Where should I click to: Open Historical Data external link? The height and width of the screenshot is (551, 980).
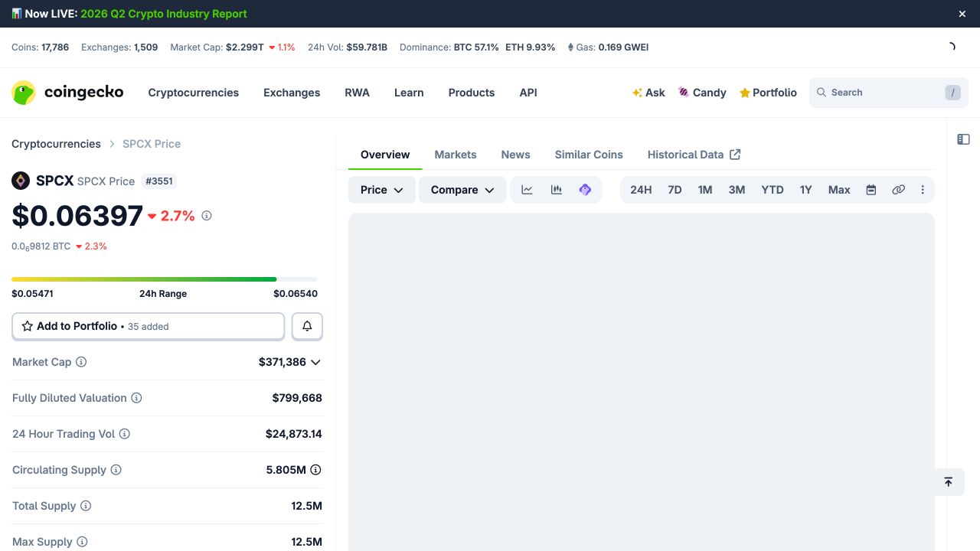[694, 155]
